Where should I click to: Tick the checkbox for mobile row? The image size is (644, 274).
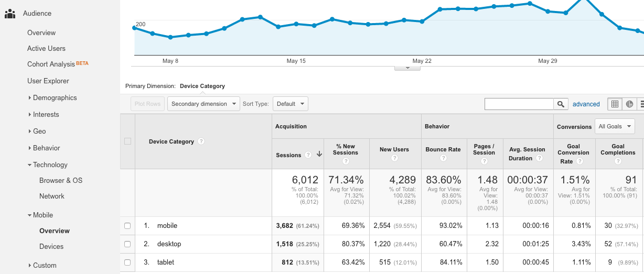pos(127,226)
